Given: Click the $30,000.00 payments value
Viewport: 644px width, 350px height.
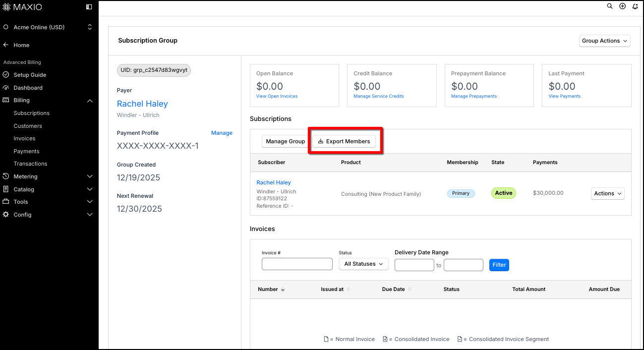Looking at the screenshot, I should point(548,193).
